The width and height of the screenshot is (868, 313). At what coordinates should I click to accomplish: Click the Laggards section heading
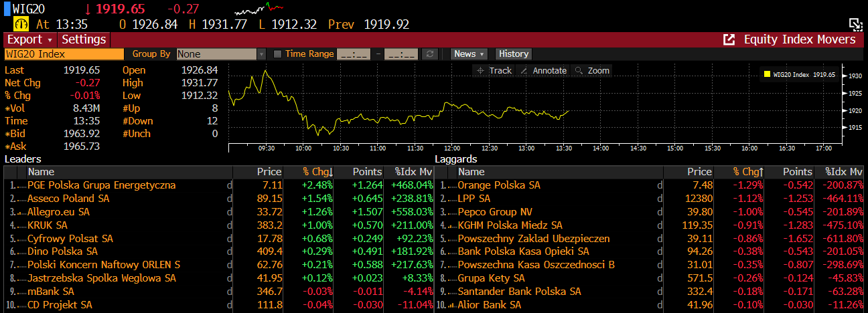click(x=456, y=159)
